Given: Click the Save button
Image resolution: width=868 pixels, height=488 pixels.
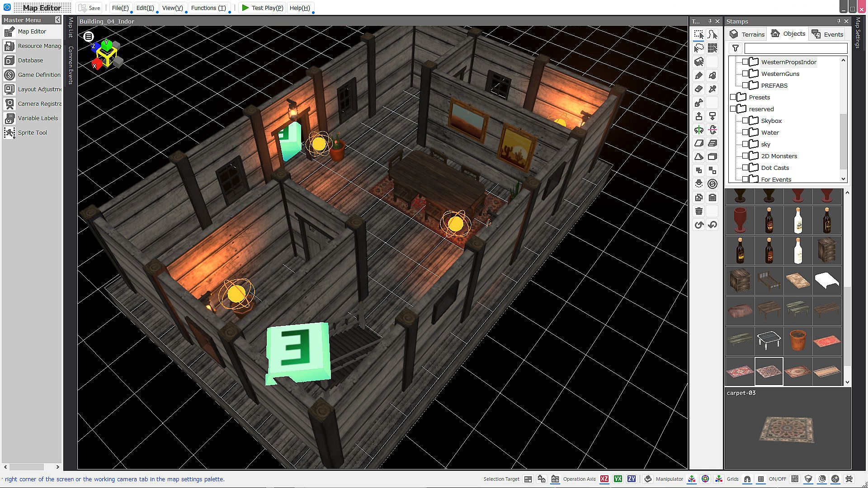Looking at the screenshot, I should (89, 8).
